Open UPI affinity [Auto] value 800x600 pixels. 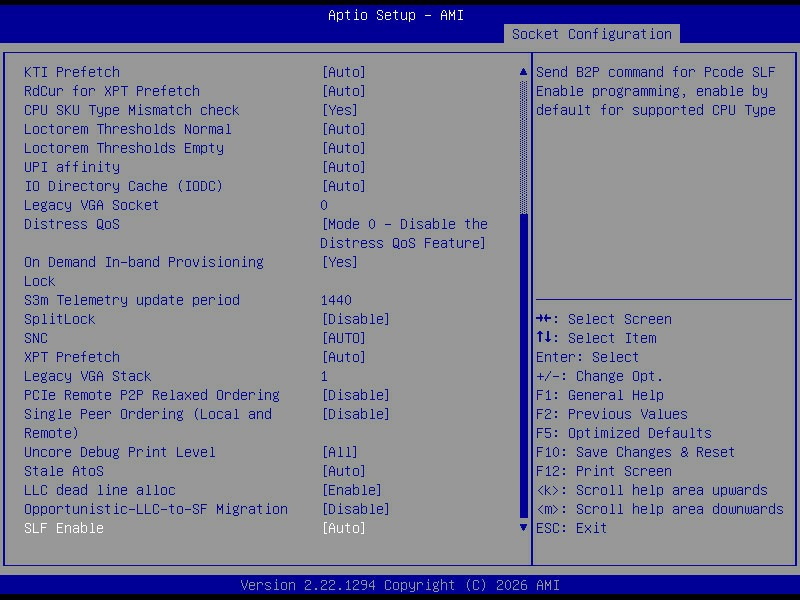point(343,167)
